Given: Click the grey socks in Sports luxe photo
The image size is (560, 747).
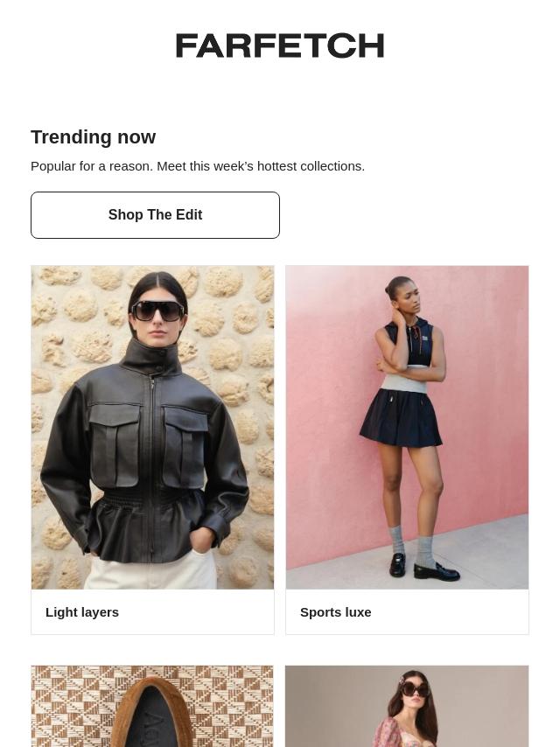Looking at the screenshot, I should point(412,546).
